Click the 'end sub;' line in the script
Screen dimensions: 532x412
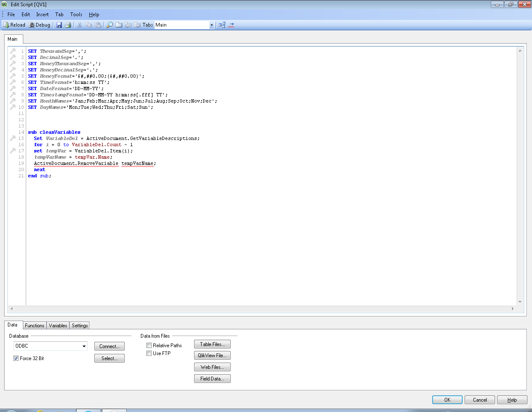point(39,176)
